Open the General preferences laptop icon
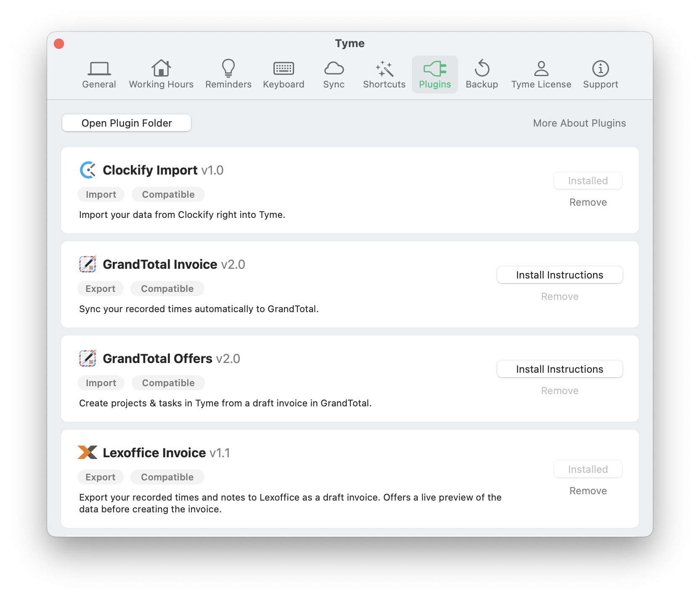700x599 pixels. point(99,68)
